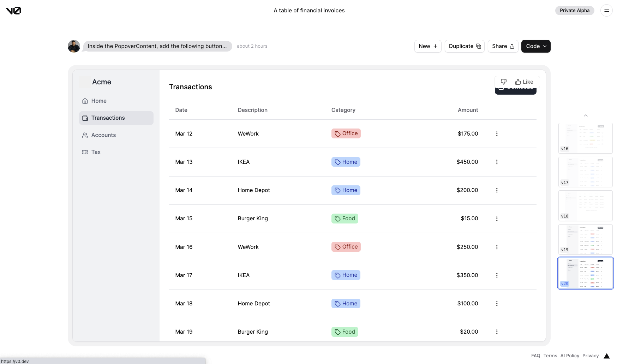Image resolution: width=617 pixels, height=364 pixels.
Task: Select the v16 version thumbnail
Action: click(x=585, y=138)
